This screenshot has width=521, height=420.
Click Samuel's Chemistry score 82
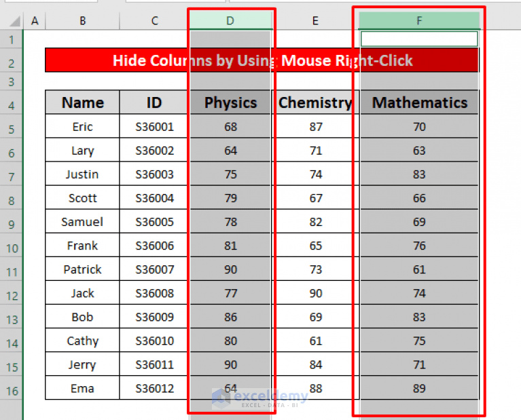point(316,222)
